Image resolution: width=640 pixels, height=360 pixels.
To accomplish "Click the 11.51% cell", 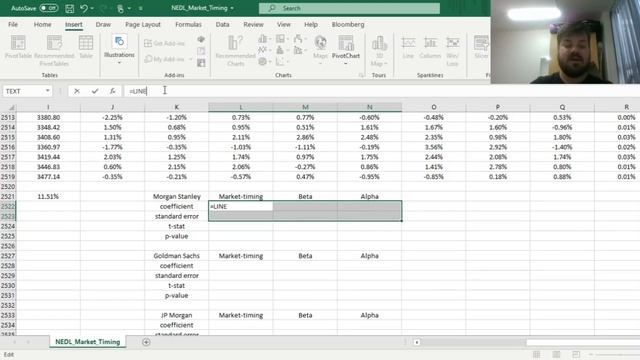I will tap(48, 196).
